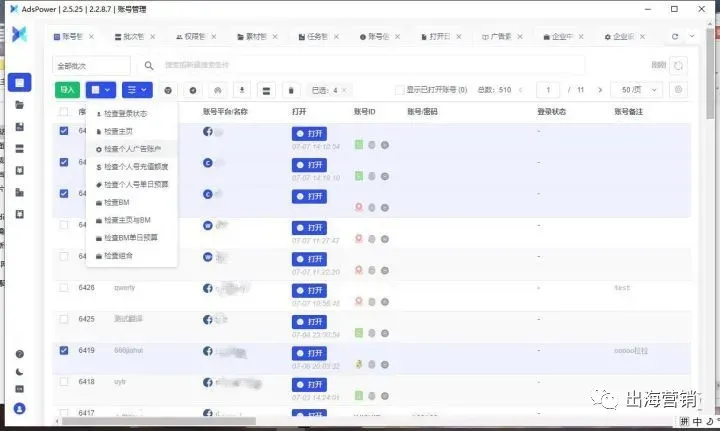
Task: Click the fingerprint toolbar icon
Action: coord(218,90)
